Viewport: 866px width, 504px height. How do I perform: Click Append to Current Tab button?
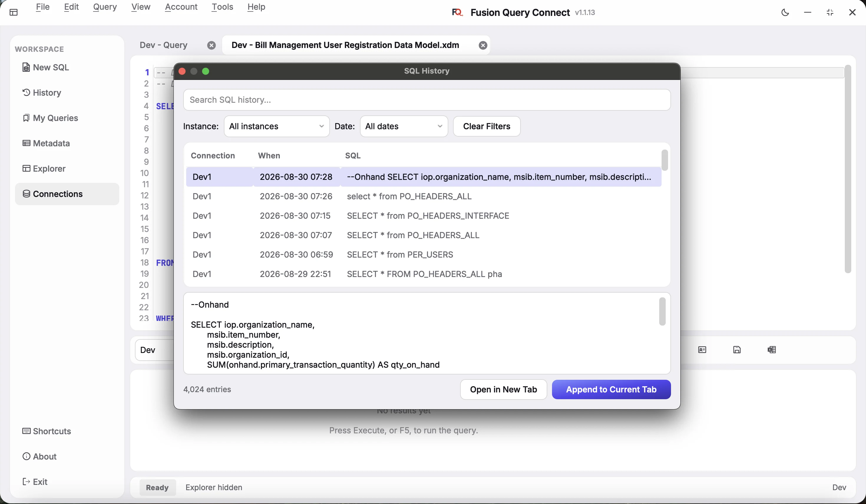coord(612,389)
